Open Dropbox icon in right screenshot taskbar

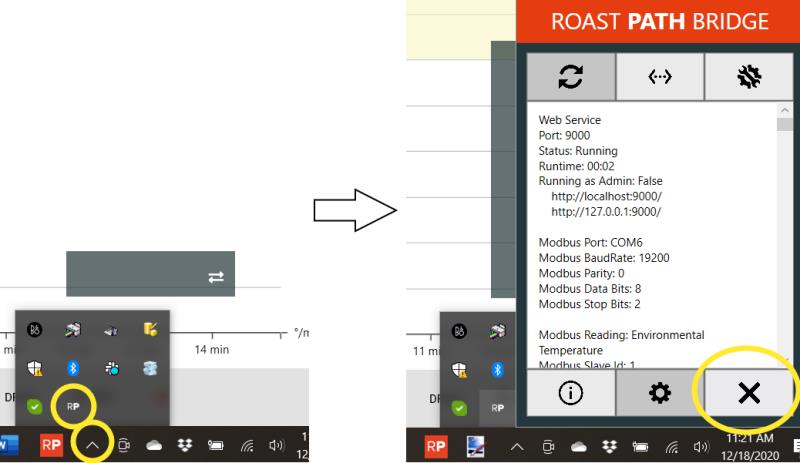click(x=609, y=447)
